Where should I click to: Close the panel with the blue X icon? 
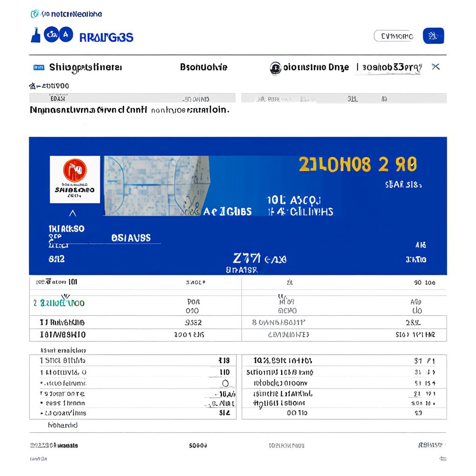point(436,66)
